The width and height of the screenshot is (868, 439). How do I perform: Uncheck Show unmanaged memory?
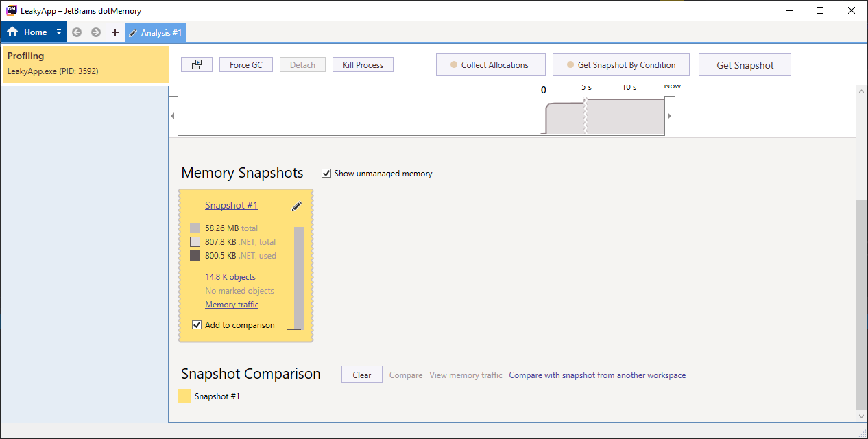point(326,174)
